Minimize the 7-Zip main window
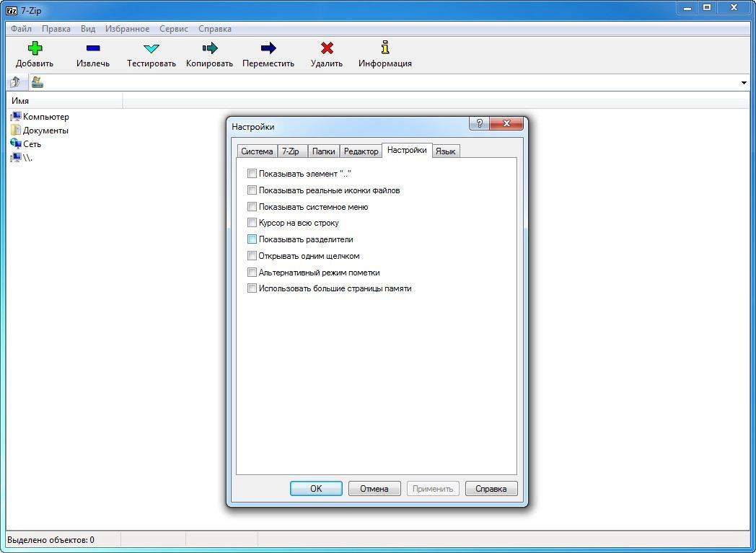Screen dimensions: 756x553 click(687, 8)
